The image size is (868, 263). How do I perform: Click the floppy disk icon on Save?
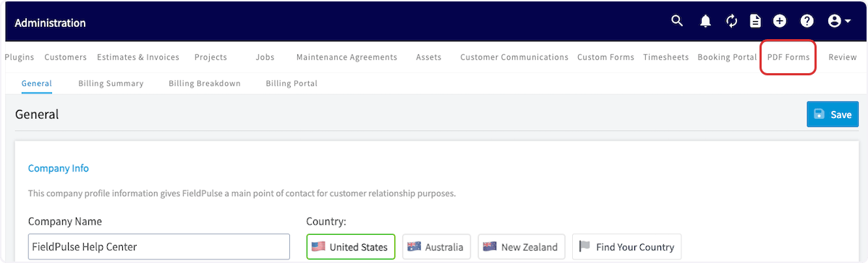pos(820,114)
